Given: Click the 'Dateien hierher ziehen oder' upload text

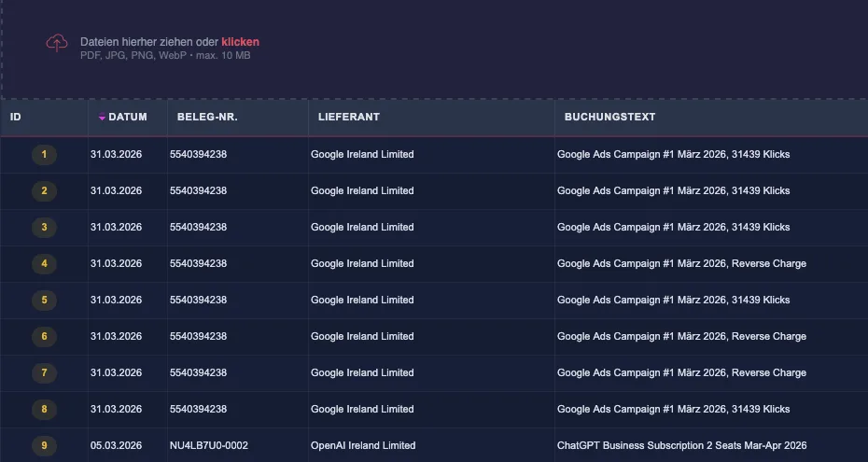Looking at the screenshot, I should 149,42.
